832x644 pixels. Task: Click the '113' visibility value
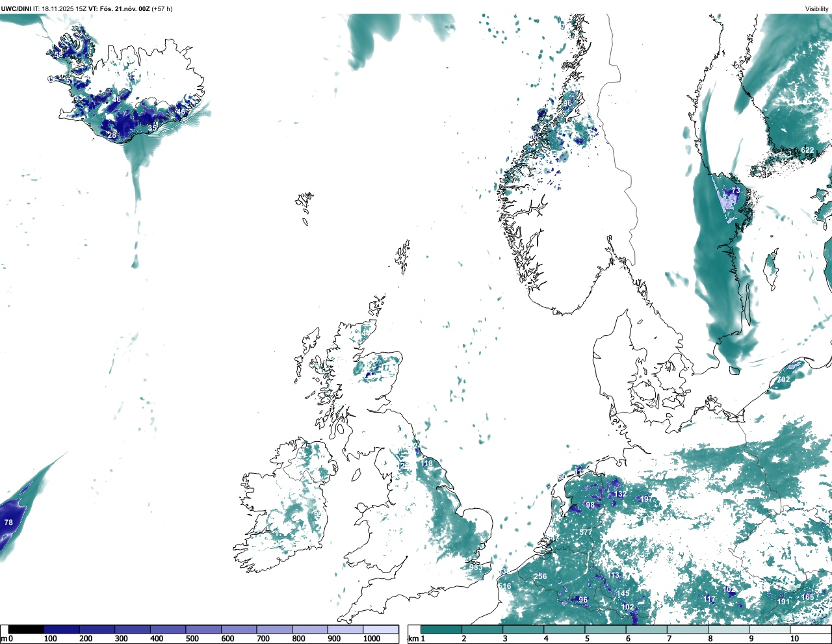(614, 576)
